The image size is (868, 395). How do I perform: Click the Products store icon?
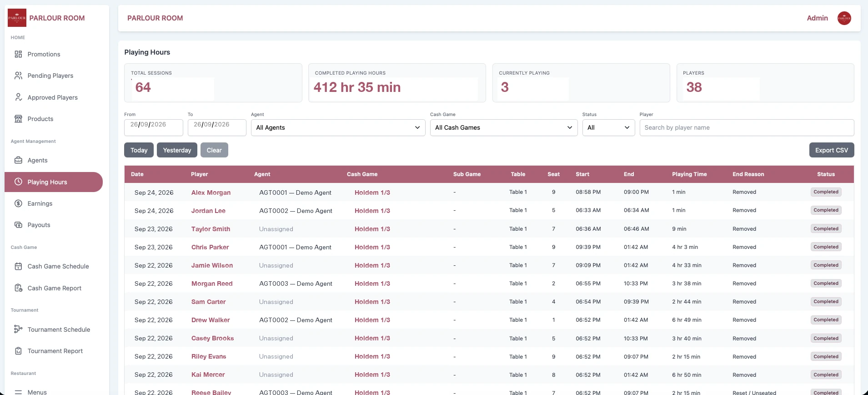pos(18,119)
